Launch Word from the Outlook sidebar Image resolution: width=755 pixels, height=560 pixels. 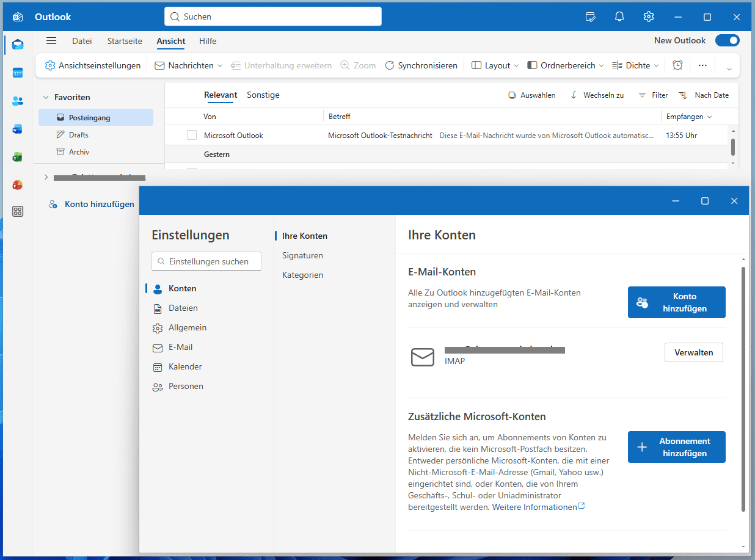click(x=18, y=129)
